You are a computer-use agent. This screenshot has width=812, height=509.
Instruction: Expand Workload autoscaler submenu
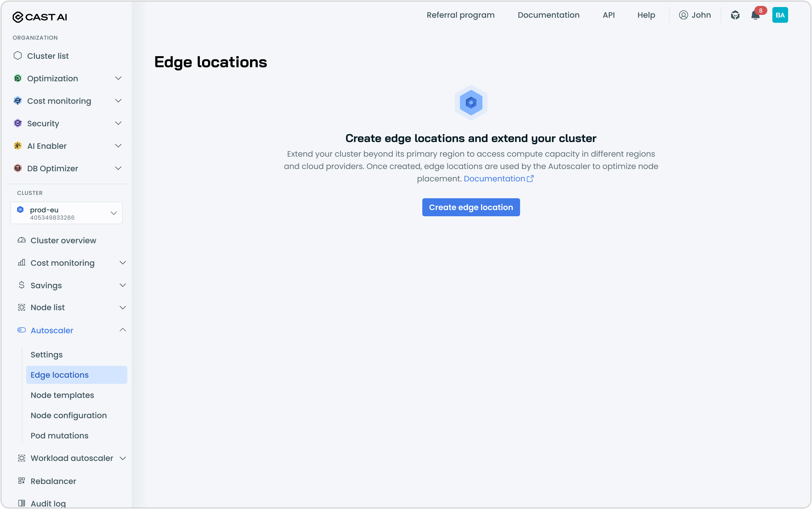123,458
